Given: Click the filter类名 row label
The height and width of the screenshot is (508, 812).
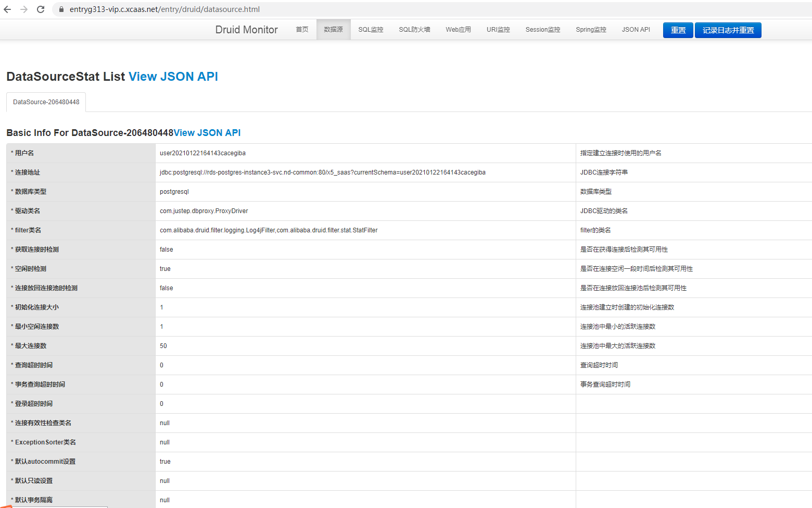Looking at the screenshot, I should [28, 230].
